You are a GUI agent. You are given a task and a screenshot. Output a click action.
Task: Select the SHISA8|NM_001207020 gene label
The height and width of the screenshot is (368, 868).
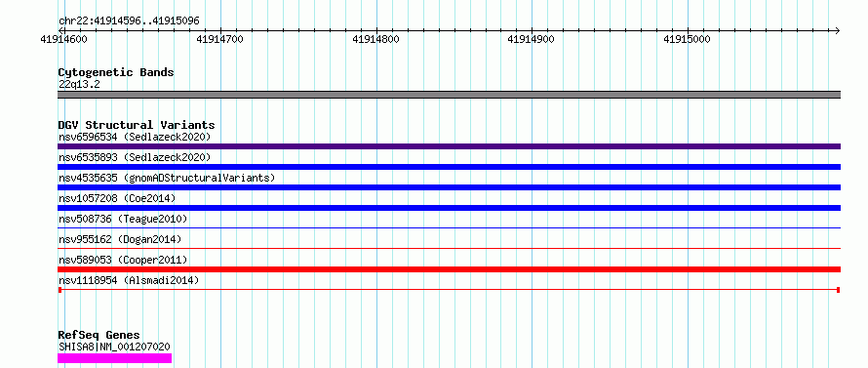[x=114, y=347]
